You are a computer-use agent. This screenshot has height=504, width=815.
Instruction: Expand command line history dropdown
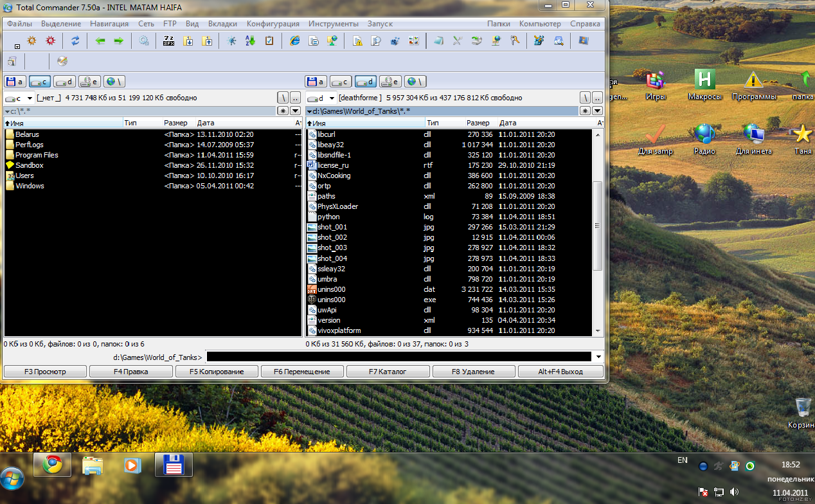coord(598,357)
